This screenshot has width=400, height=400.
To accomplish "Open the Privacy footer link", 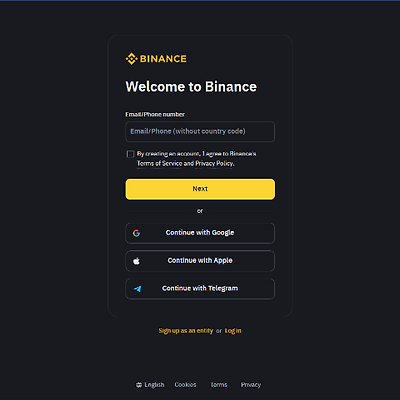I will (x=251, y=385).
